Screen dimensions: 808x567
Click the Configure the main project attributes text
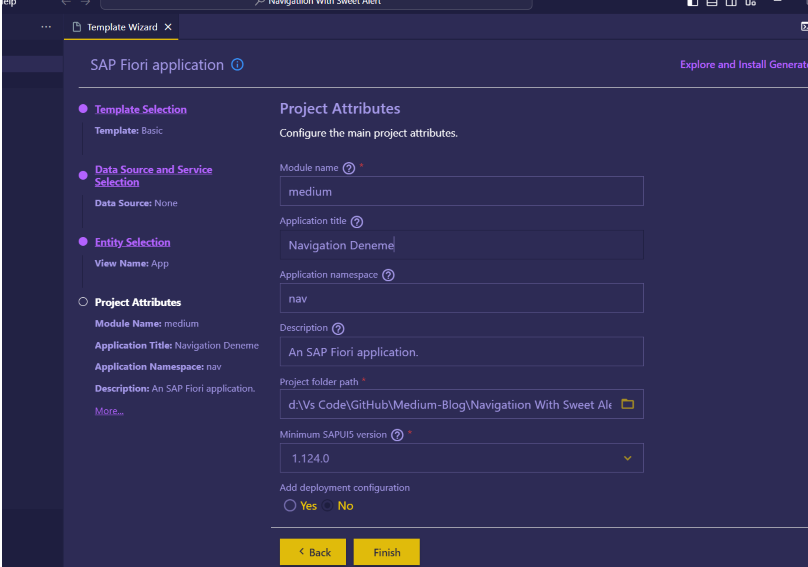(x=368, y=133)
